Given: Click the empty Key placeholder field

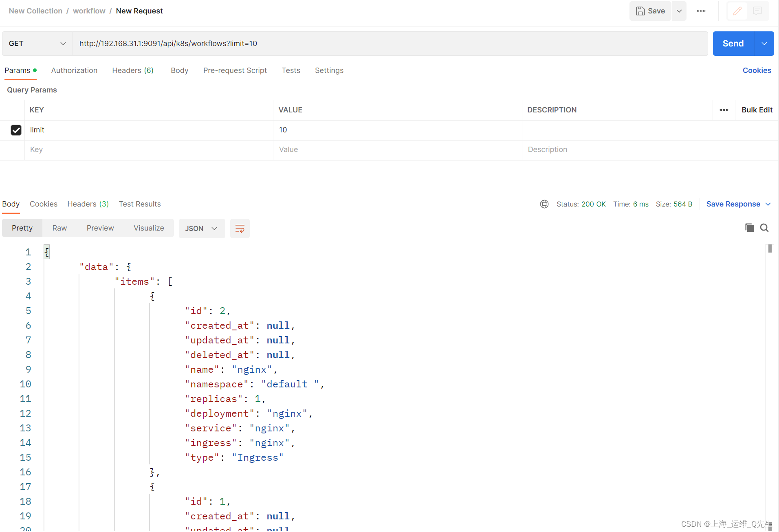Looking at the screenshot, I should (x=149, y=150).
